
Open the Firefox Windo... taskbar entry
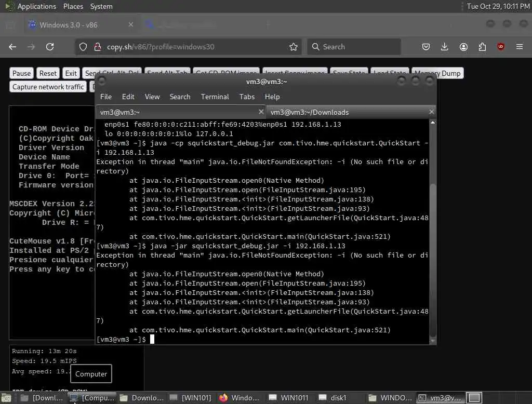(239, 398)
